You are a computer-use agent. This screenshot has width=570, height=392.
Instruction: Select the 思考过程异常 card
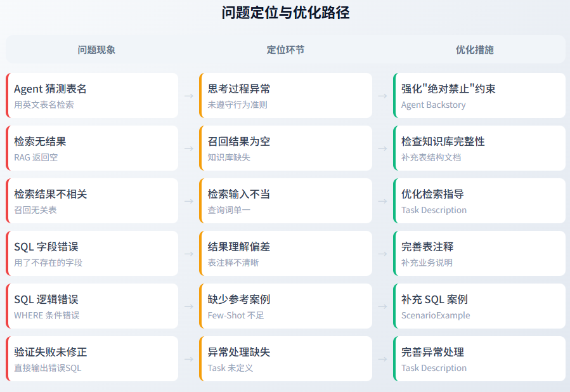pos(286,95)
